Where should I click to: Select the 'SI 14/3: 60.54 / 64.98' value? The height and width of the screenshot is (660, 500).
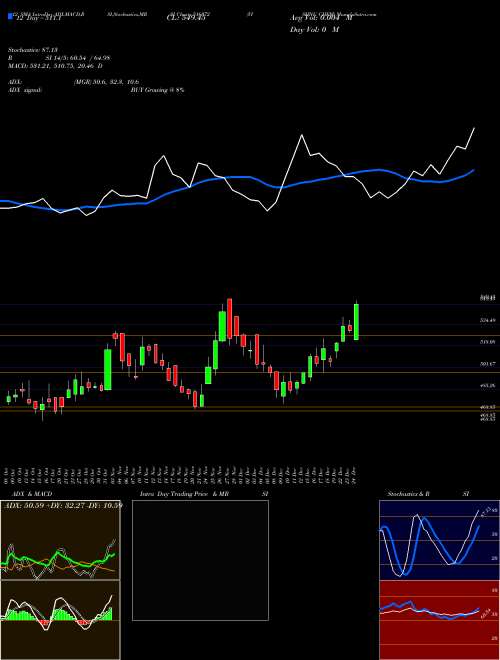[78, 58]
